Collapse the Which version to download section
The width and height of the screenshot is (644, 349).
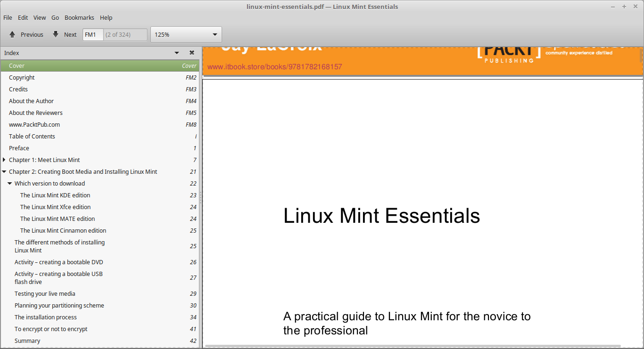point(10,183)
